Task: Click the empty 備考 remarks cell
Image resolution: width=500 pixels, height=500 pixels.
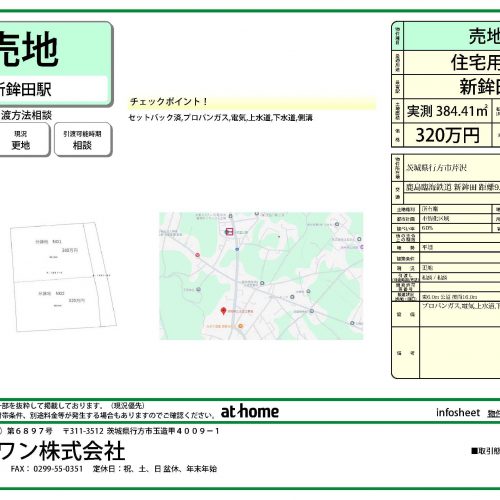Action: (x=460, y=353)
